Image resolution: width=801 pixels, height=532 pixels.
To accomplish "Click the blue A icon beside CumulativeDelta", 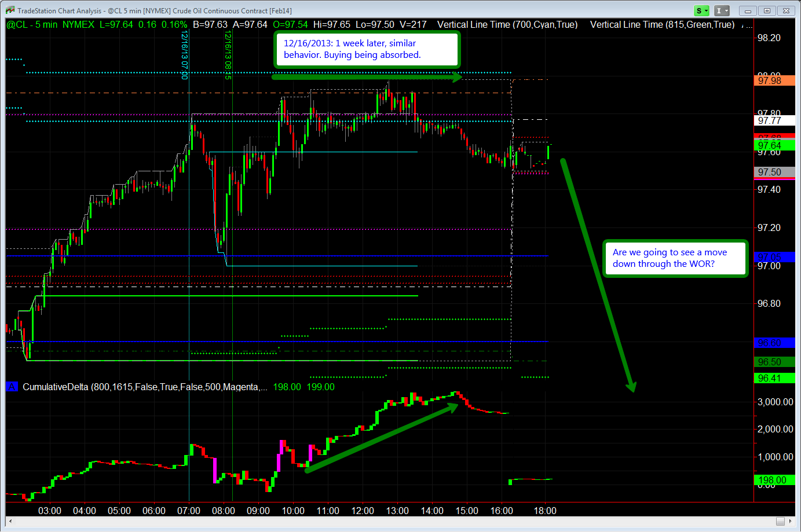I will click(12, 387).
